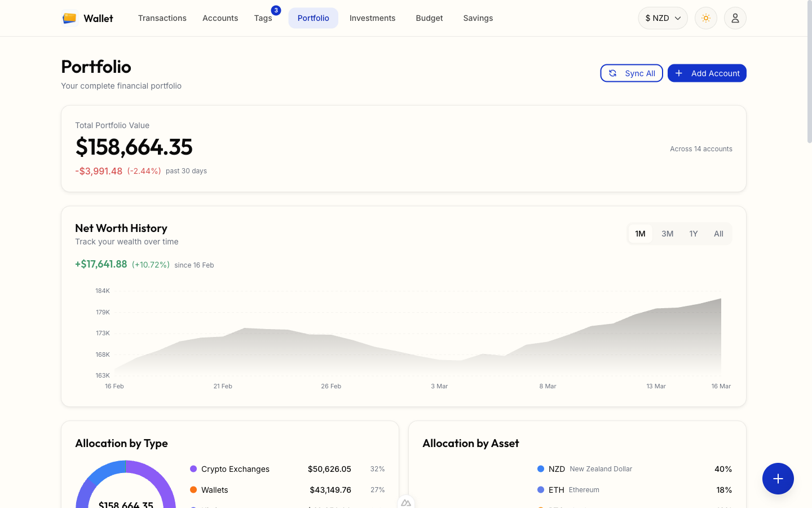
Task: Select the 3M time range toggle
Action: tap(667, 233)
